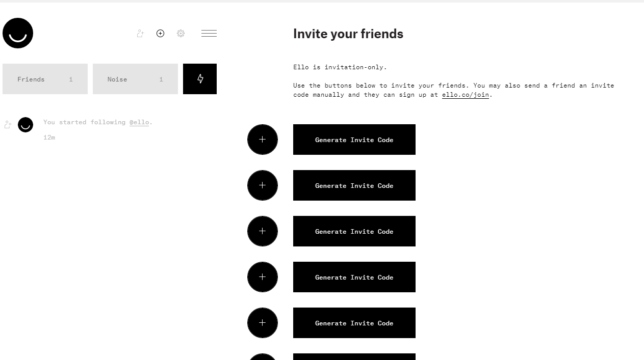Click the follow-event icon beside the notification

click(x=8, y=124)
